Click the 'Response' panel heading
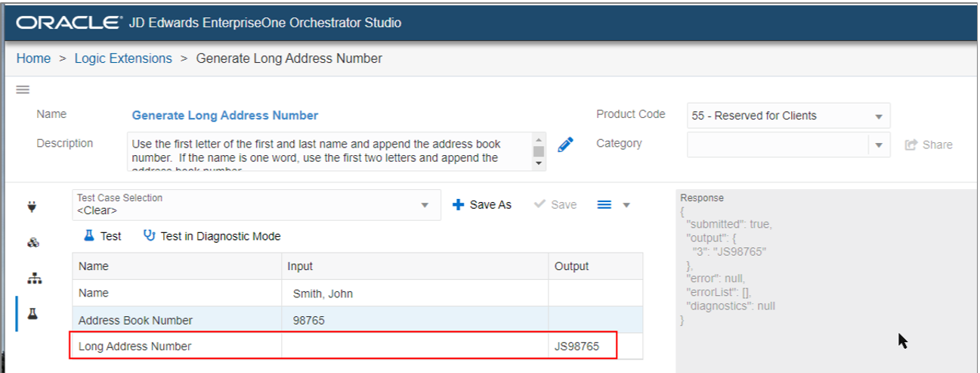980x373 pixels. (702, 198)
